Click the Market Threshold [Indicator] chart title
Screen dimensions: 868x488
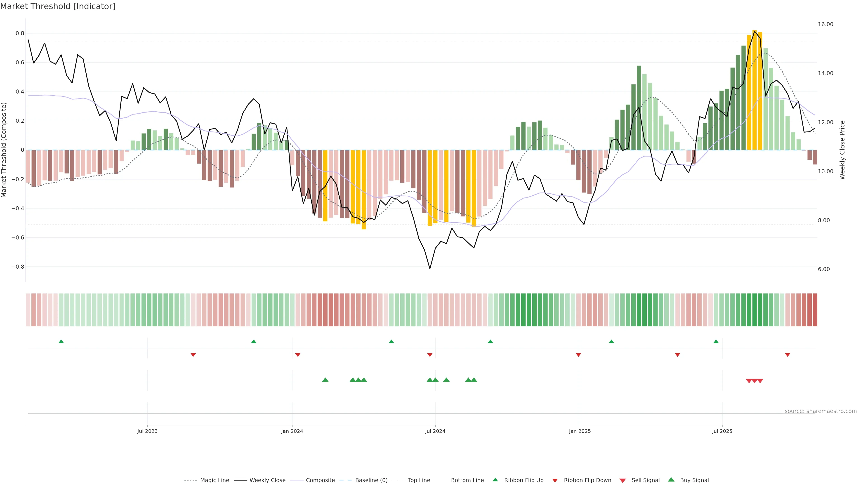point(58,6)
